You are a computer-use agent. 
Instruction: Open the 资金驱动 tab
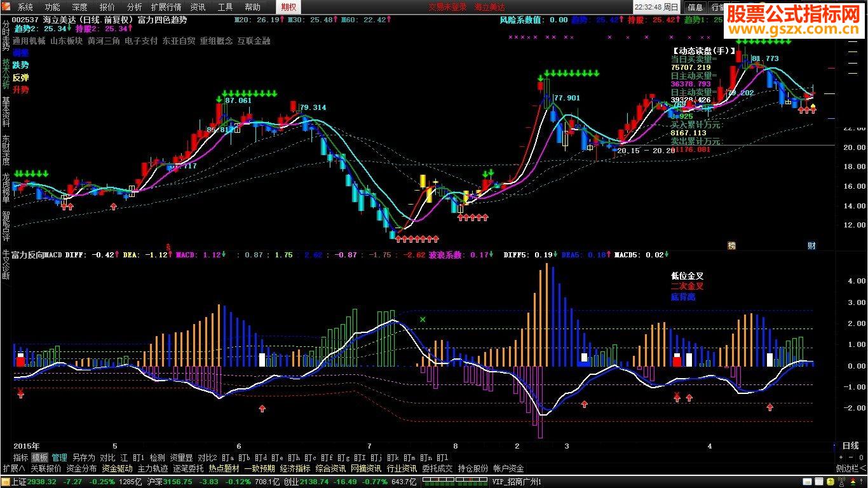[x=117, y=468]
